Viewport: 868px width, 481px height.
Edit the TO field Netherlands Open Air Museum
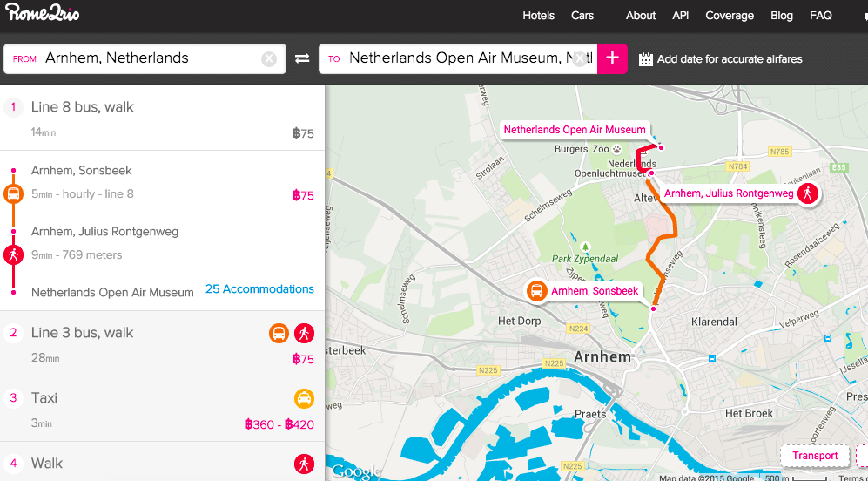458,58
